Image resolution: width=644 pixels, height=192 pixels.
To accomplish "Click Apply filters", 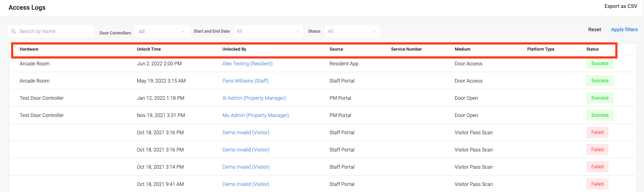I will pos(624,30).
